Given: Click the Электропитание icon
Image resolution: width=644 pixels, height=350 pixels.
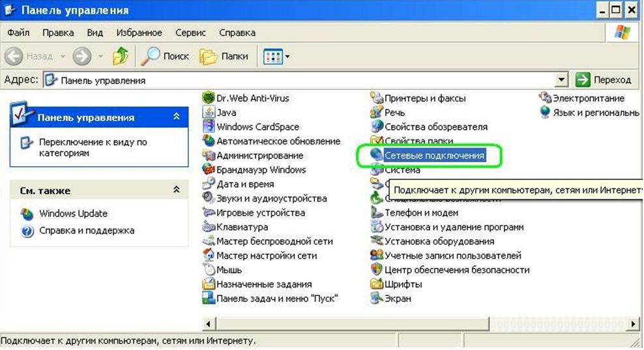Looking at the screenshot, I should click(545, 98).
